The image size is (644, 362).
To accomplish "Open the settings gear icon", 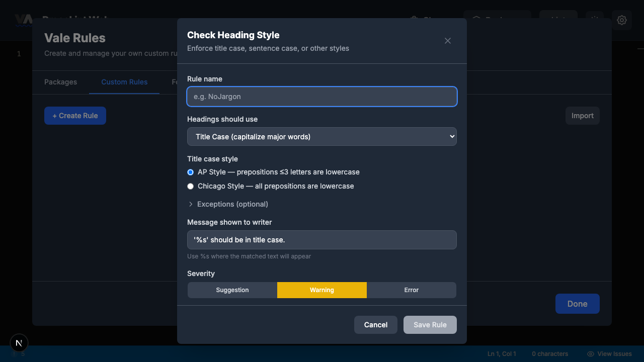I will pos(622,20).
